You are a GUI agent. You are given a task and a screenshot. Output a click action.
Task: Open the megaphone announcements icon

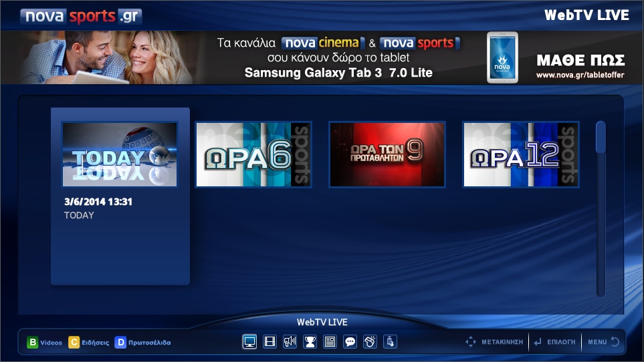(290, 341)
